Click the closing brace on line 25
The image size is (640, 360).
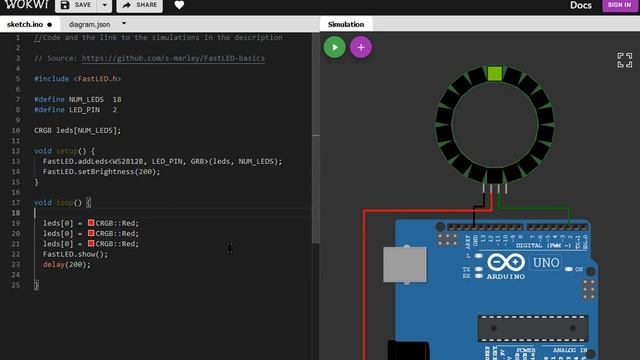coord(36,285)
